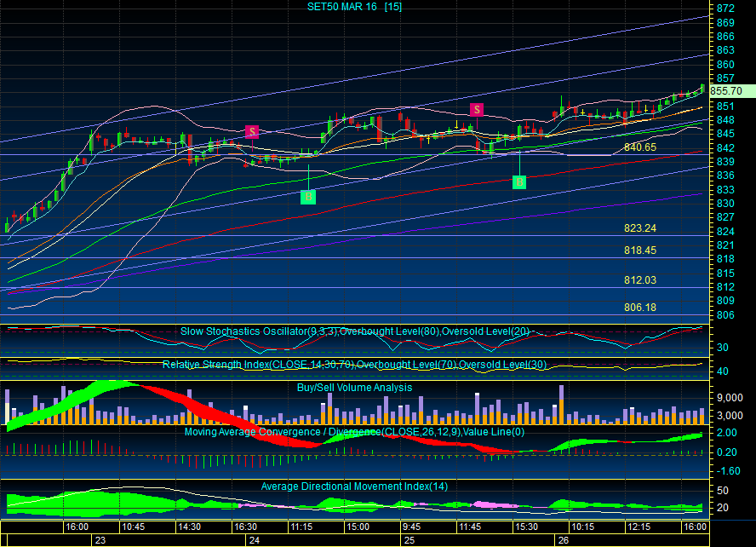Click the 872 value on the price scale
Screen dimensions: 756x547
[725, 9]
